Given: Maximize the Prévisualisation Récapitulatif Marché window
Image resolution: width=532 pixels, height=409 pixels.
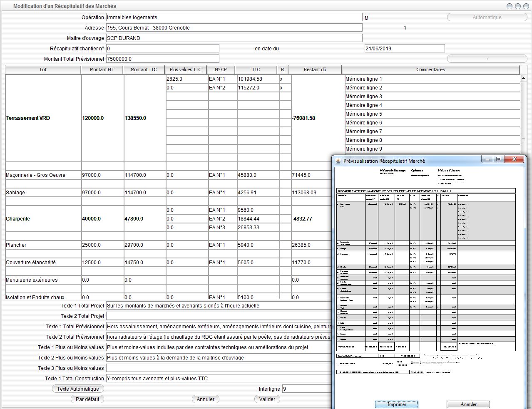Looking at the screenshot, I should [498, 159].
